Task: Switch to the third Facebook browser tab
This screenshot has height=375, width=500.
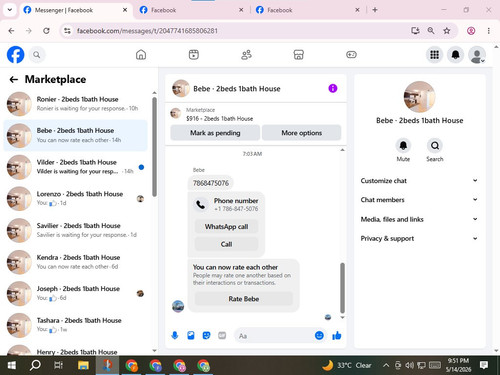Action: (x=308, y=10)
